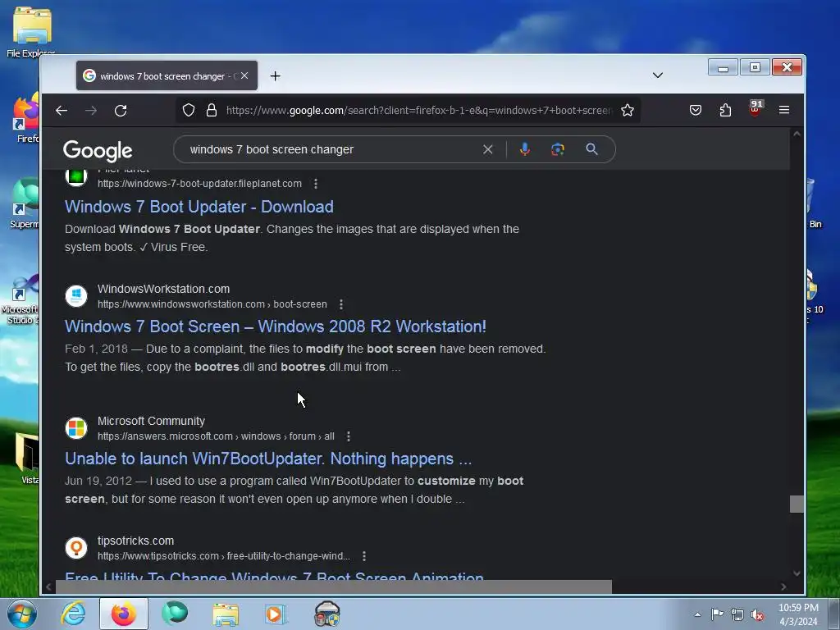Viewport: 840px width, 630px height.
Task: Switch to Firefox on the taskbar
Action: [x=123, y=614]
